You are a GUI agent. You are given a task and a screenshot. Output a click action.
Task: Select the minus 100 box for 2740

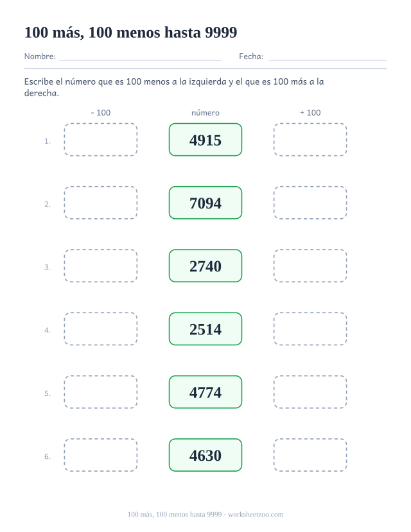pyautogui.click(x=101, y=266)
